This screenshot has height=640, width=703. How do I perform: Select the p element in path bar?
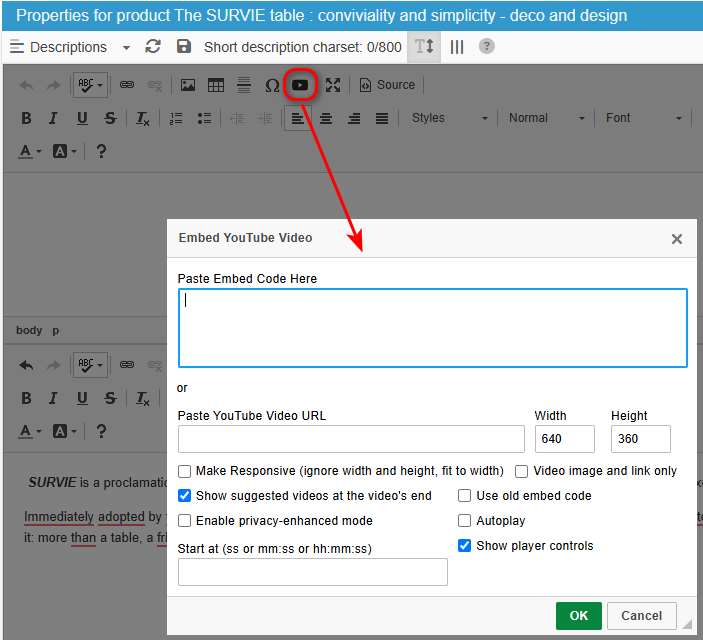(56, 331)
